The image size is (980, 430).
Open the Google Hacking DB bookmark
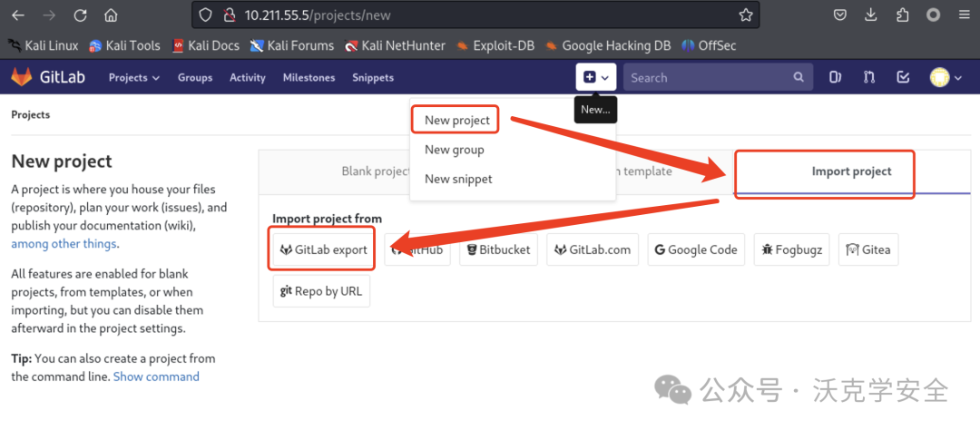(x=607, y=45)
